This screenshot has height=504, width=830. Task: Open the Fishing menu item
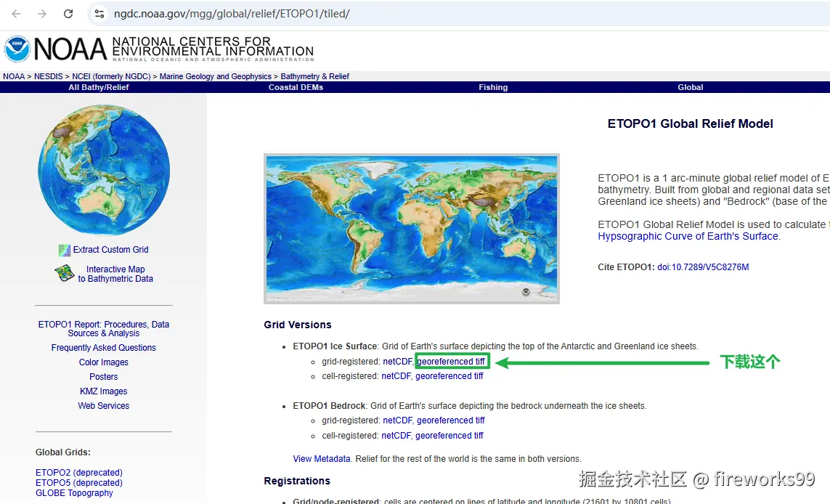493,87
